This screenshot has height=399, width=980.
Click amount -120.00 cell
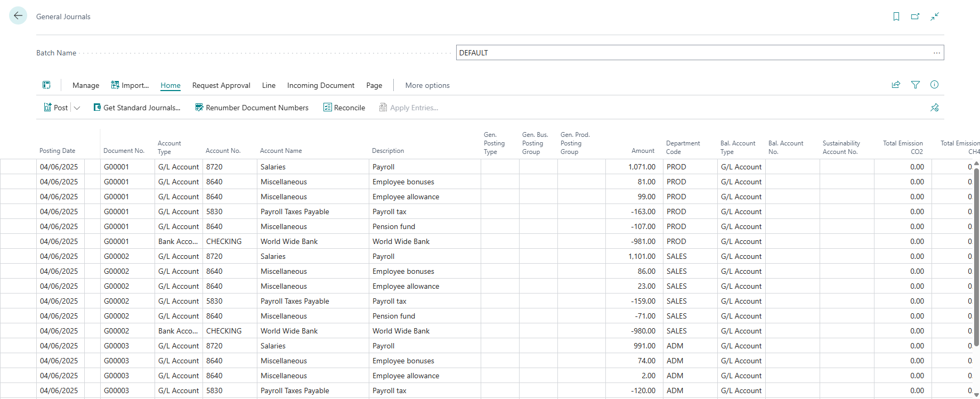(634, 390)
